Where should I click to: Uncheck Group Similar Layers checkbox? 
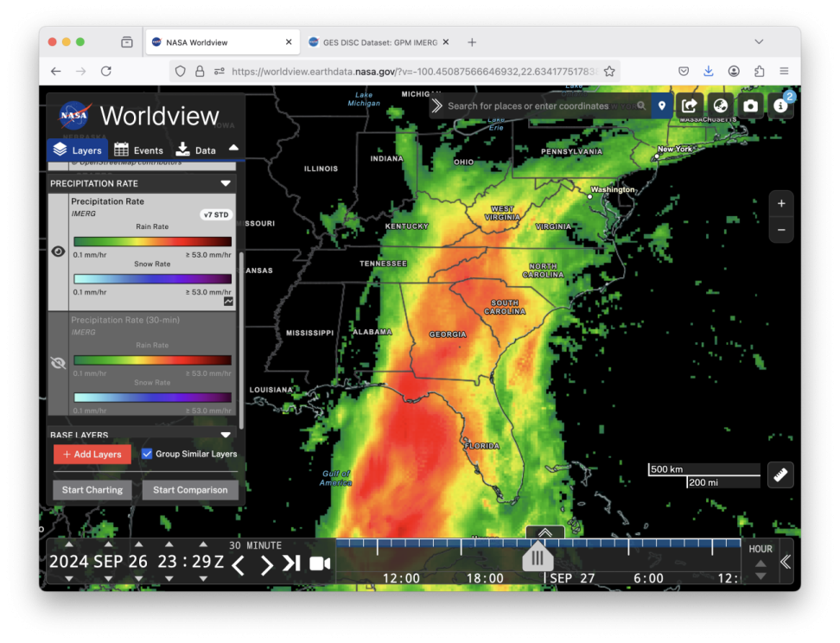(147, 454)
